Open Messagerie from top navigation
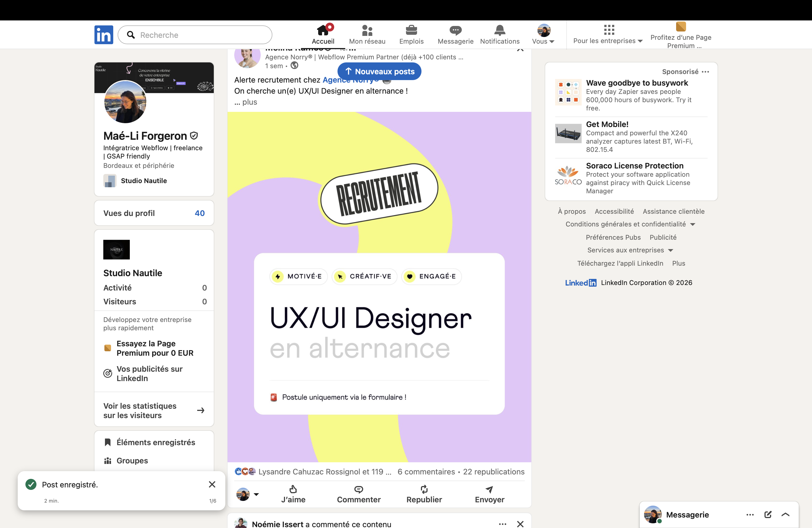Viewport: 812px width, 528px height. tap(455, 35)
